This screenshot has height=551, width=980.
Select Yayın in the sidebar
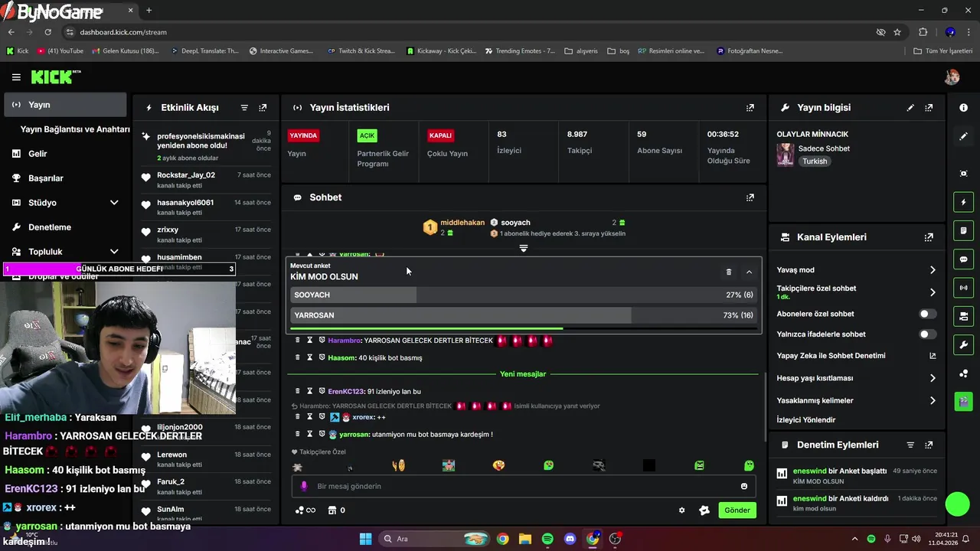tap(65, 105)
